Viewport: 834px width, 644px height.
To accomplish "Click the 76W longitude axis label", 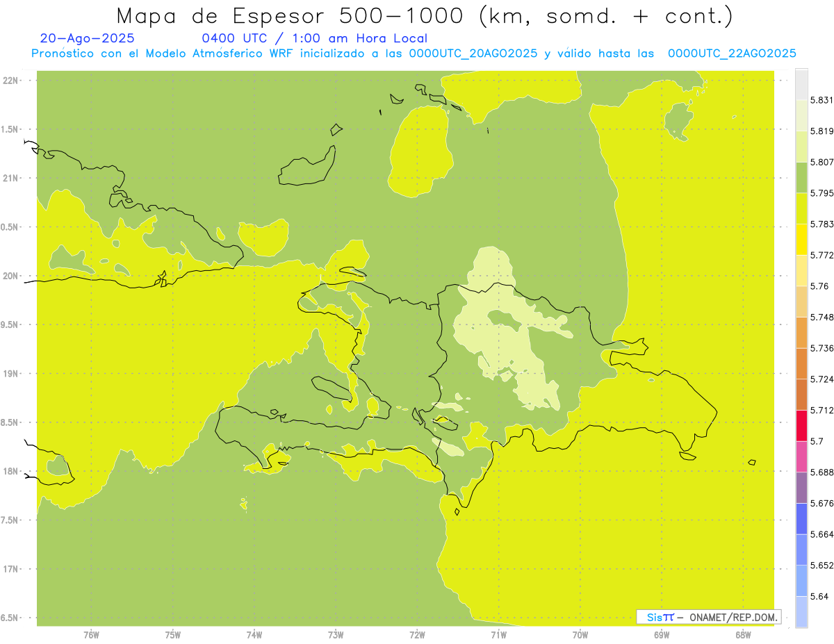I will [91, 635].
